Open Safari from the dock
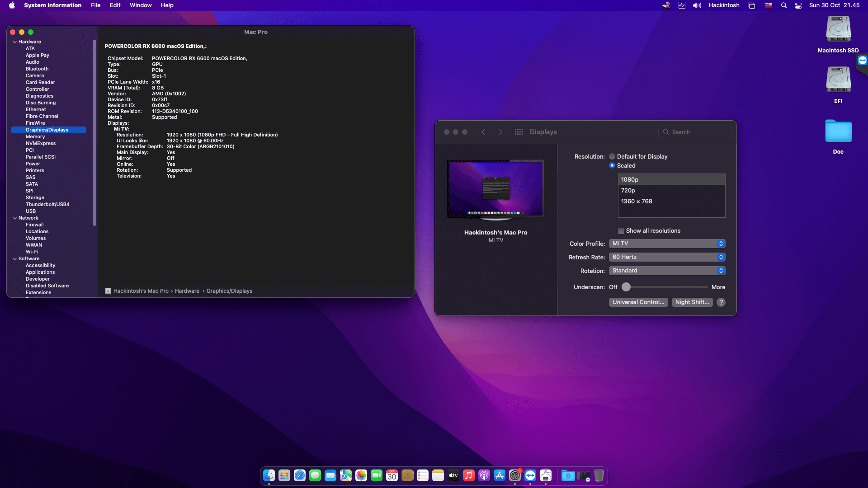The image size is (868, 488). (x=299, y=475)
